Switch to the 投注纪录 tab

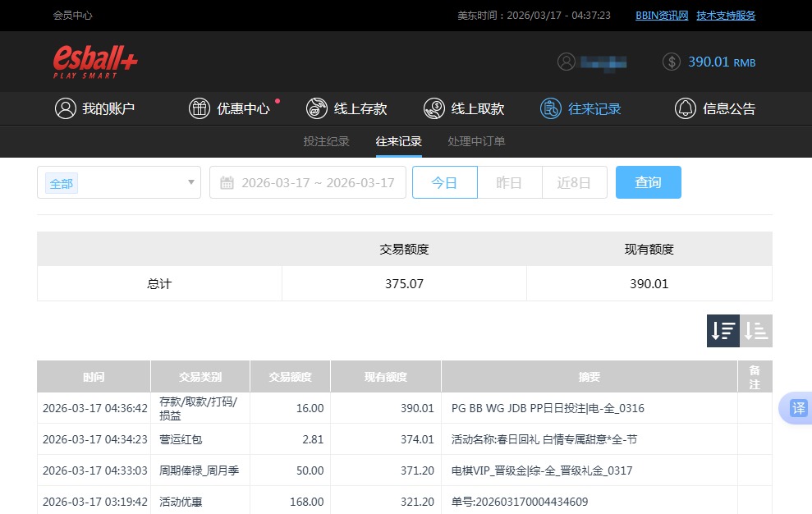(326, 141)
